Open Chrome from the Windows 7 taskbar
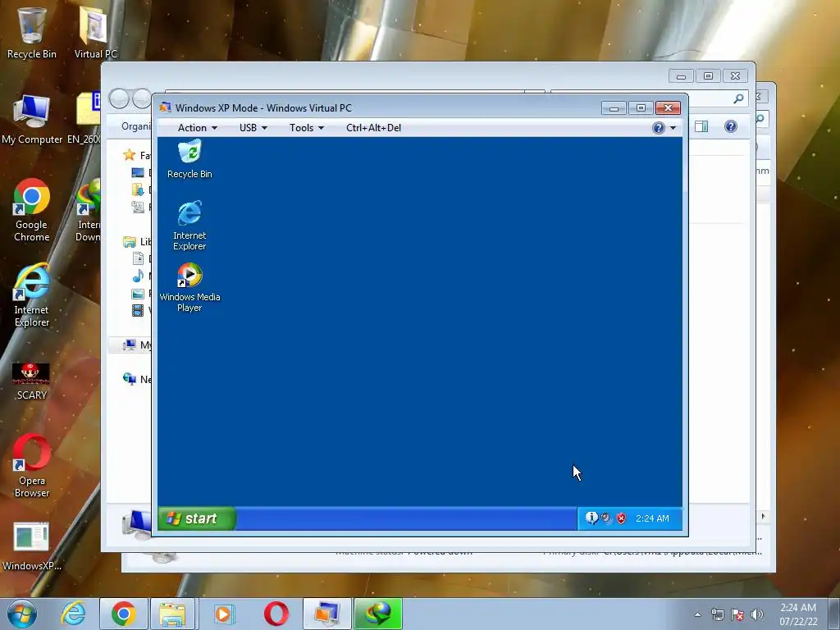Screen dimensions: 840x630 [x=124, y=614]
